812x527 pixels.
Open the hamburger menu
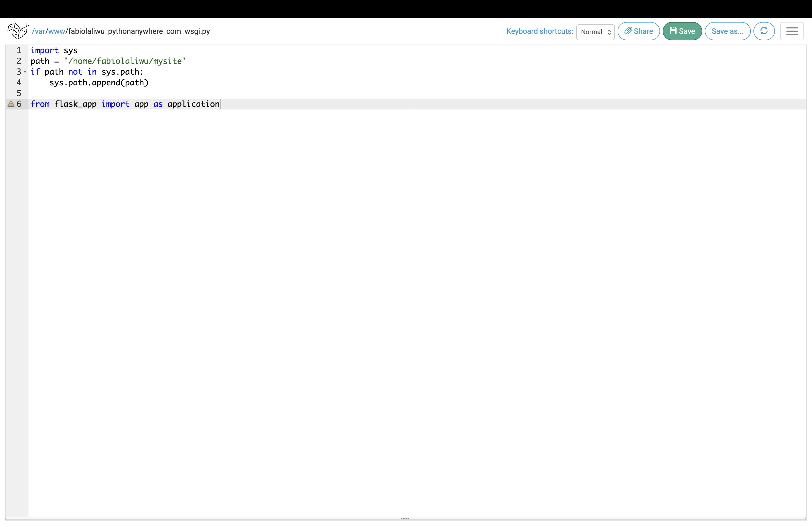(x=792, y=31)
